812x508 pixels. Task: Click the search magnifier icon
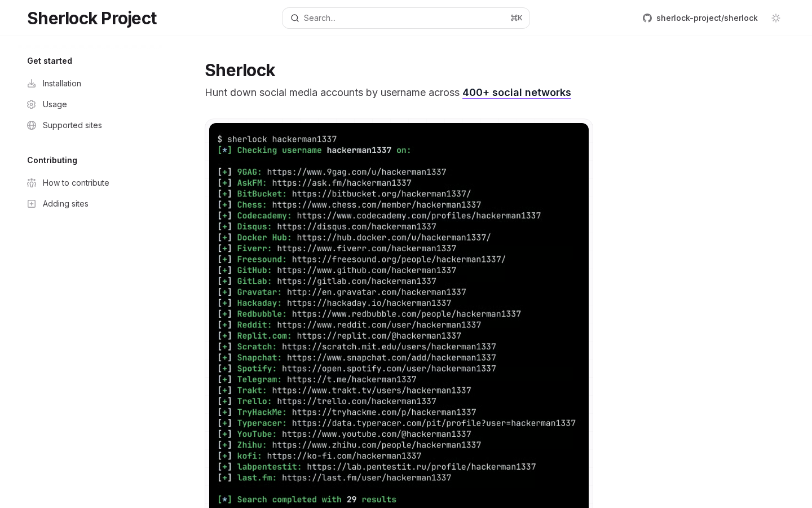click(x=295, y=18)
